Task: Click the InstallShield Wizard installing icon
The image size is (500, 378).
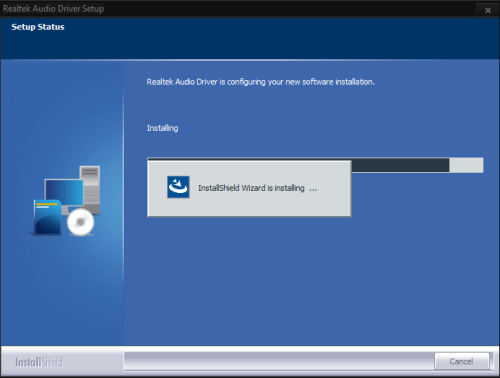Action: coord(178,187)
